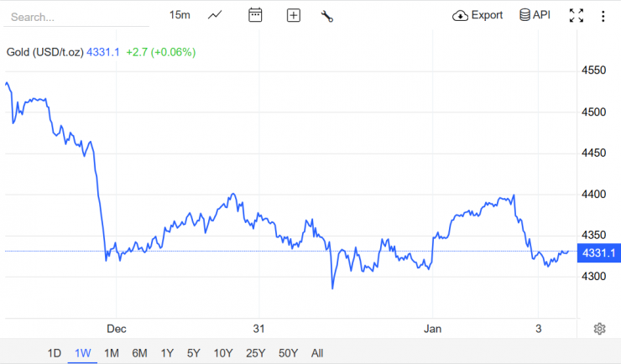Open the calendar date range picker

[x=255, y=15]
